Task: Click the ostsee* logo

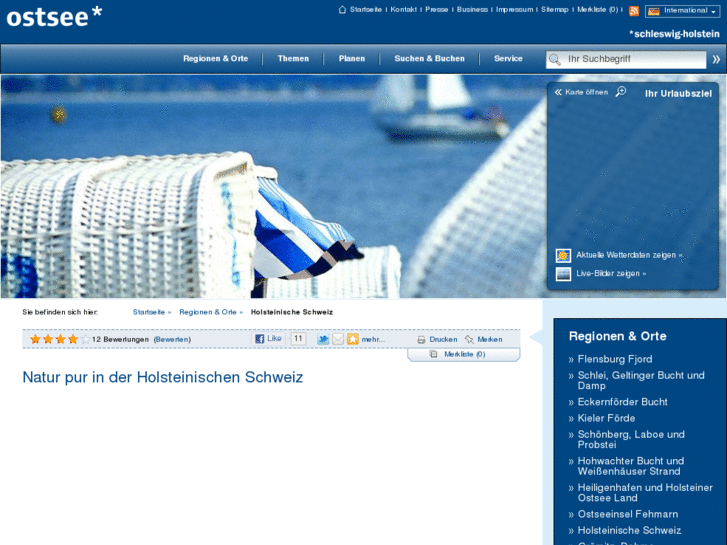Action: tap(54, 16)
